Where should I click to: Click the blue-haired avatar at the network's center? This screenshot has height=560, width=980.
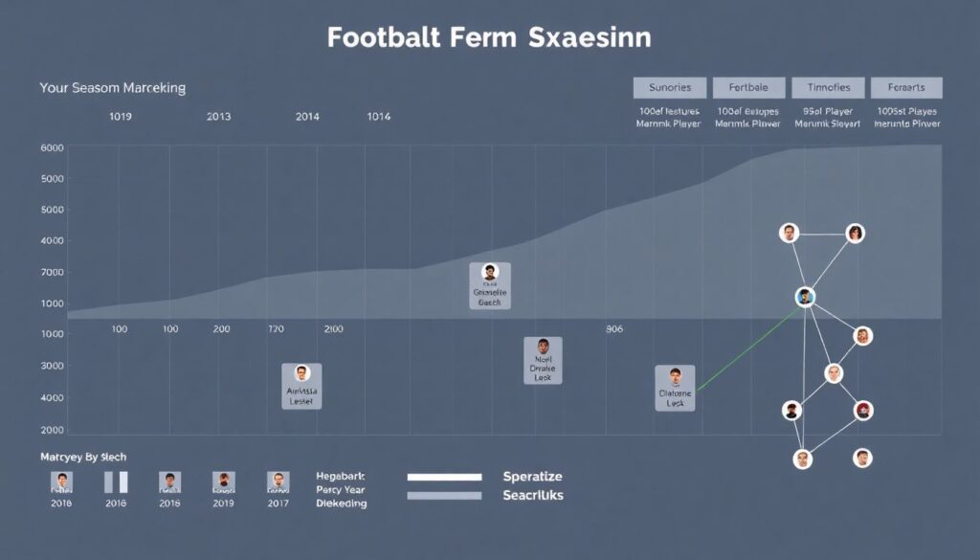(x=805, y=297)
